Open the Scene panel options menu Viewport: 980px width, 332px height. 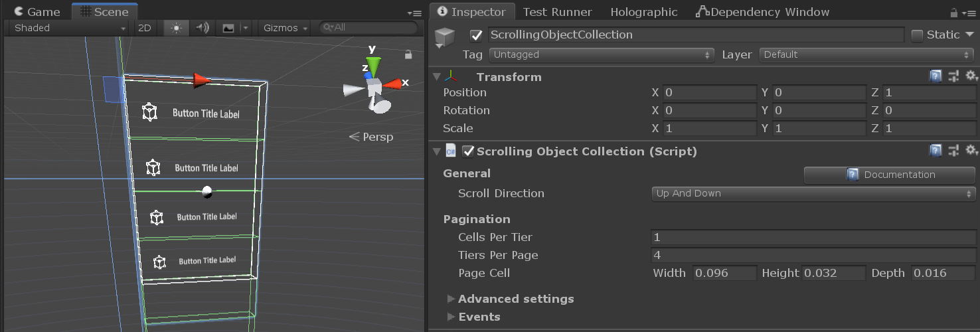[414, 13]
